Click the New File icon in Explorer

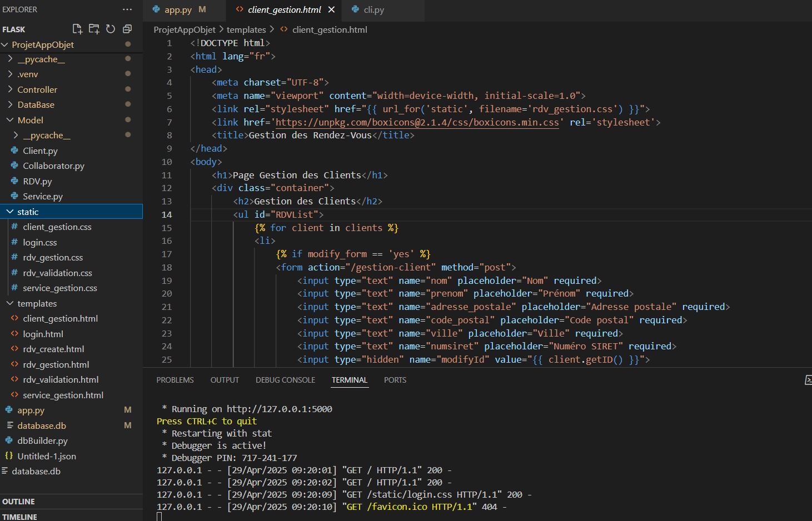pyautogui.click(x=77, y=29)
